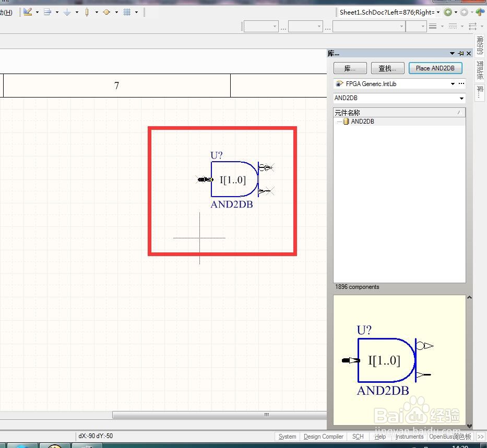Click the arrow style icon
Image resolution: width=487 pixels, height=448 pixels.
click(x=473, y=27)
